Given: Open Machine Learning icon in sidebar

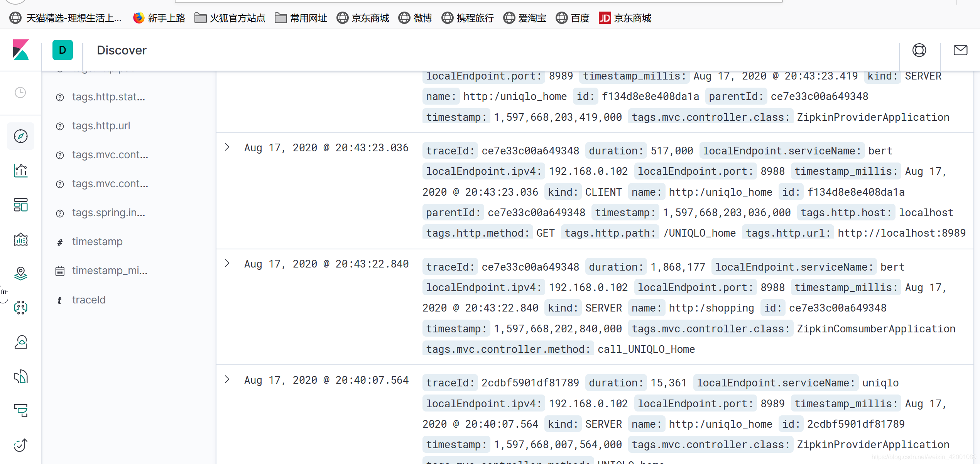Looking at the screenshot, I should click(20, 308).
